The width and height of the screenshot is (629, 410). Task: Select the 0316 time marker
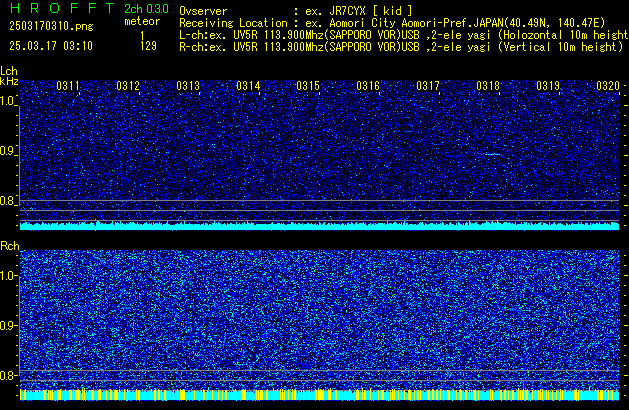368,86
